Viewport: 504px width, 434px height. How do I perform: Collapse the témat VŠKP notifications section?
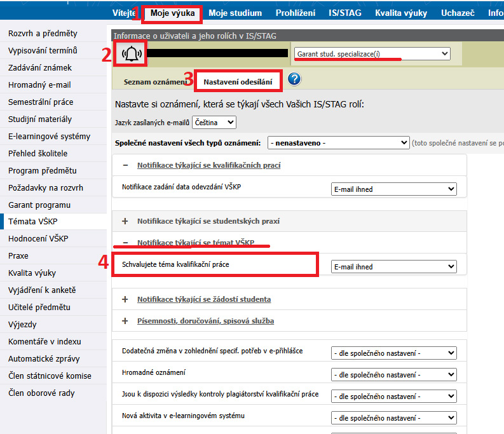click(125, 243)
